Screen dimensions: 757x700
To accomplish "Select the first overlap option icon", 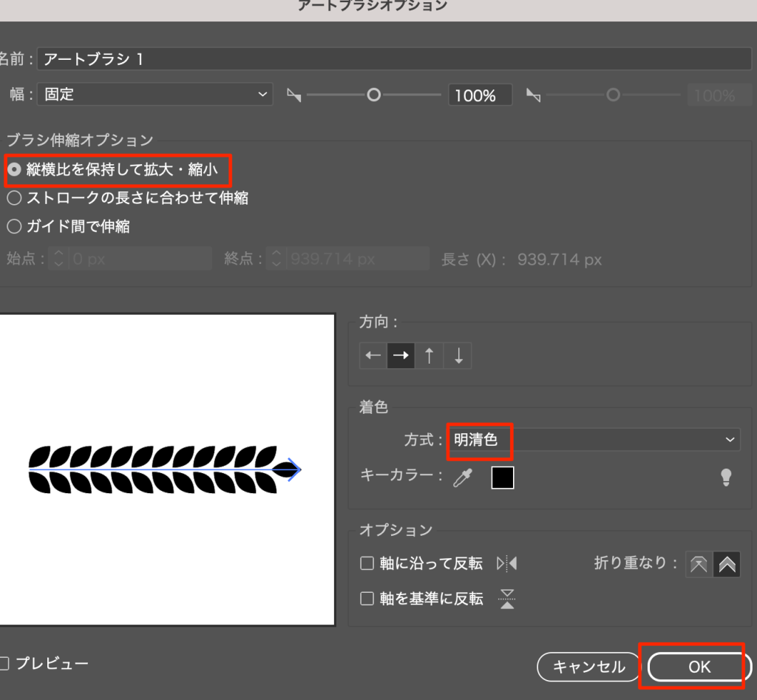I will (x=699, y=564).
